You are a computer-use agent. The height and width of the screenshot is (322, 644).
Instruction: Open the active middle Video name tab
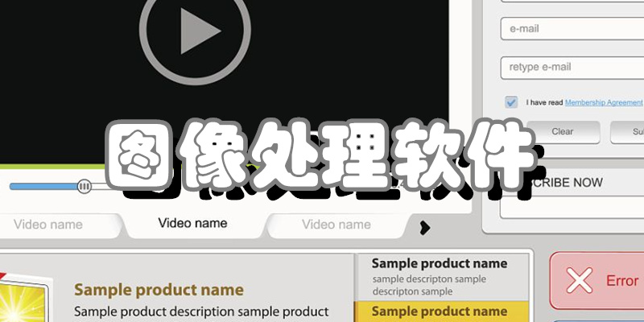click(x=192, y=224)
